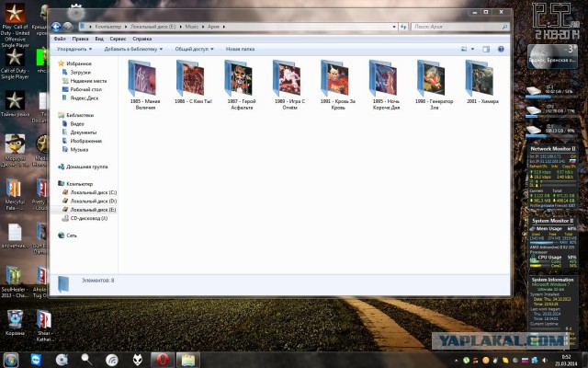Open the Правка menu

[80, 39]
